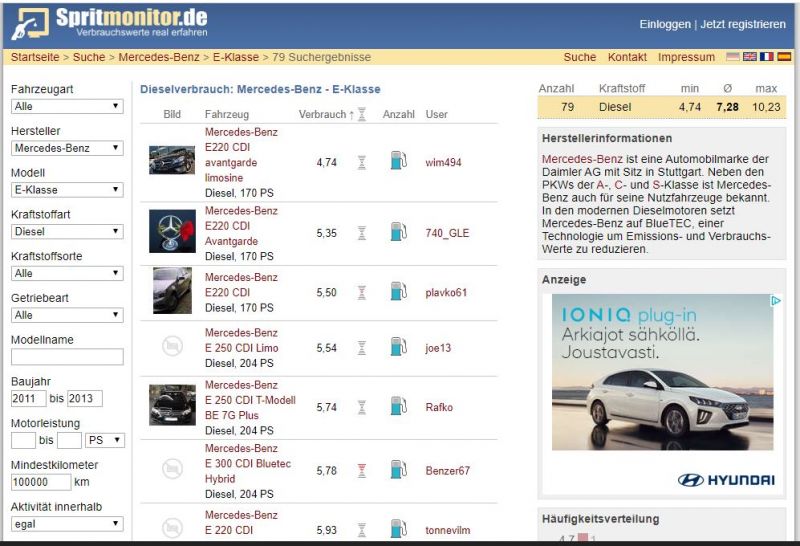Viewport: 800px width, 546px height.
Task: Click hourglass icon in tonnevilm row
Action: point(362,530)
